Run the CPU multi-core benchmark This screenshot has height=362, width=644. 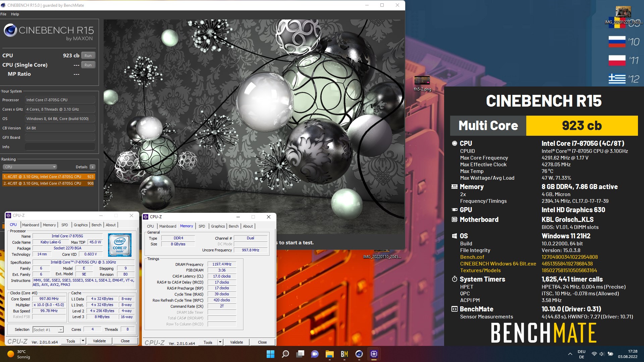(88, 56)
